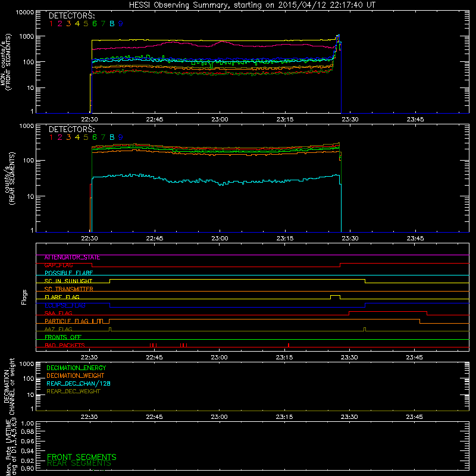Pick detector 7 in rear segments legend

(x=103, y=137)
